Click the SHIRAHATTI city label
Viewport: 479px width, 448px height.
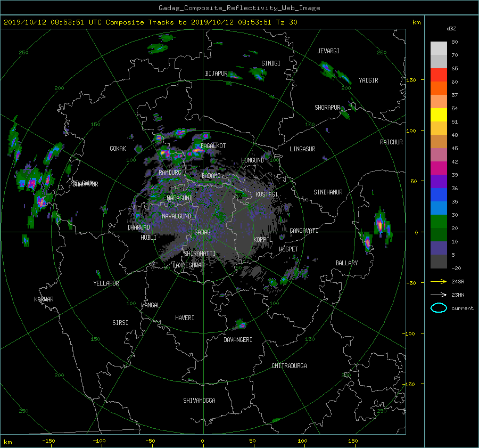[200, 254]
